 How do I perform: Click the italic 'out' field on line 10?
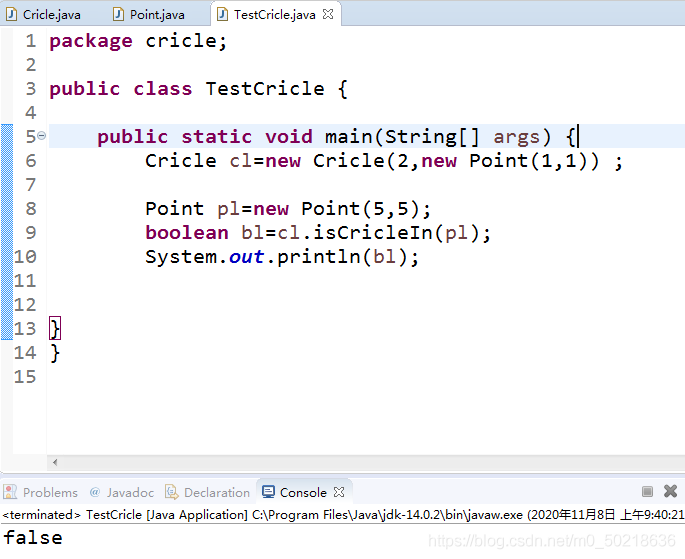246,257
